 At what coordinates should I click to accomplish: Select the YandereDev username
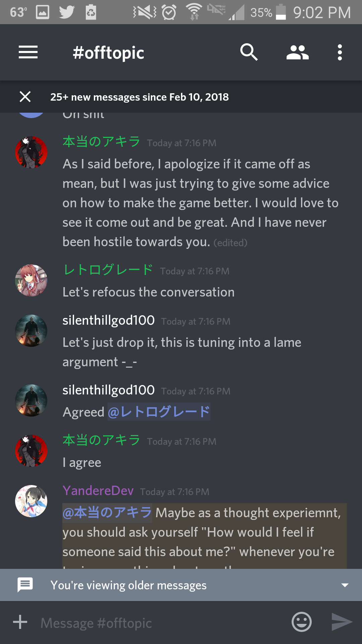click(x=98, y=491)
